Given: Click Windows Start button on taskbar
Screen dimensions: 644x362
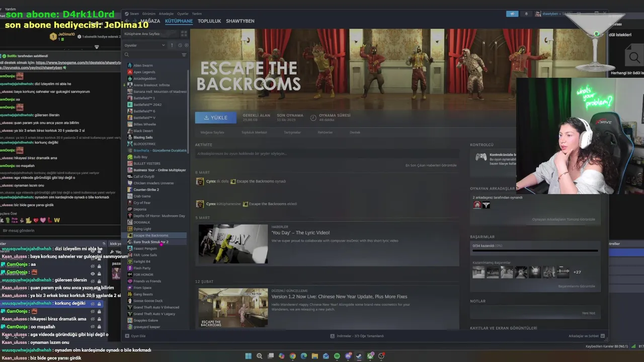Looking at the screenshot, I should coord(248,356).
